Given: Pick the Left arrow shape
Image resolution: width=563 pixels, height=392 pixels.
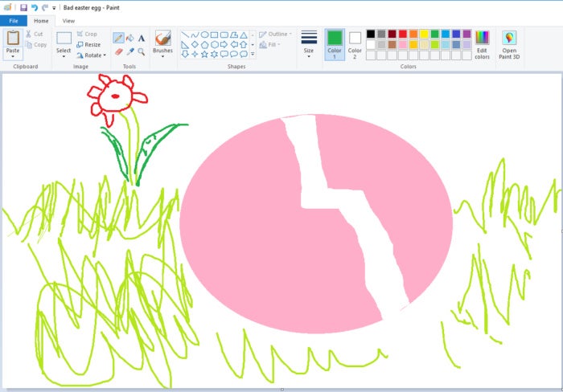Looking at the screenshot, I should [x=234, y=44].
